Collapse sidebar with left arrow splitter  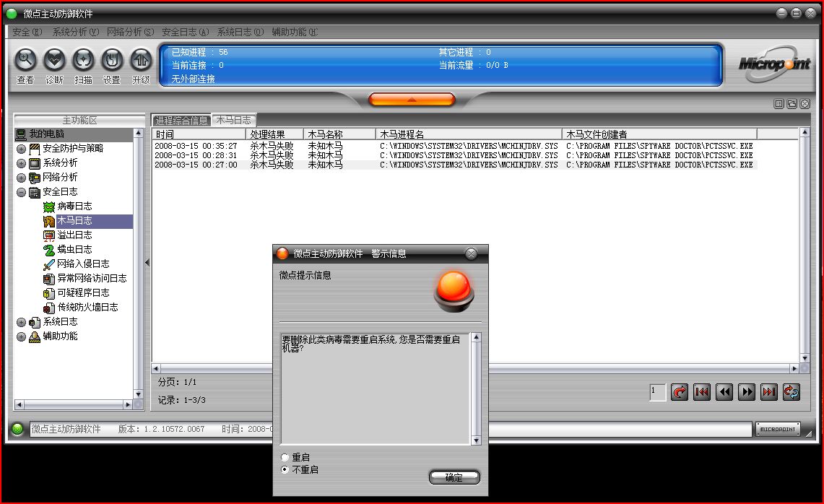coord(147,262)
